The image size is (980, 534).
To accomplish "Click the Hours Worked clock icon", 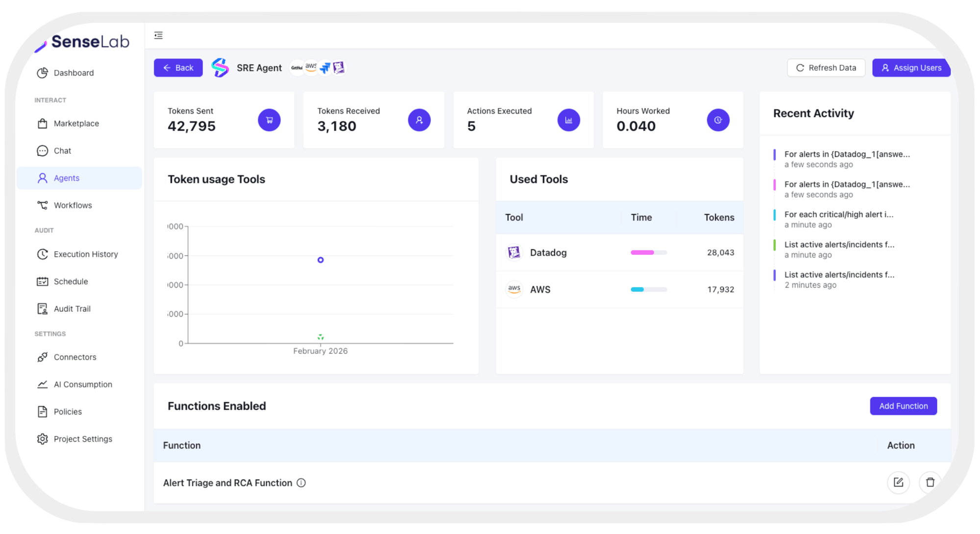I will pyautogui.click(x=718, y=120).
